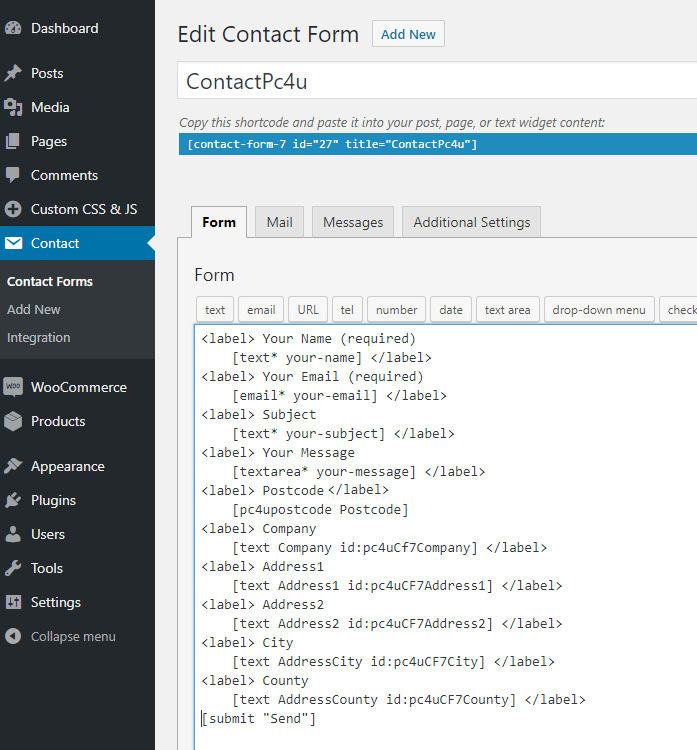
Task: Click the Tools wrench icon
Action: click(x=13, y=568)
